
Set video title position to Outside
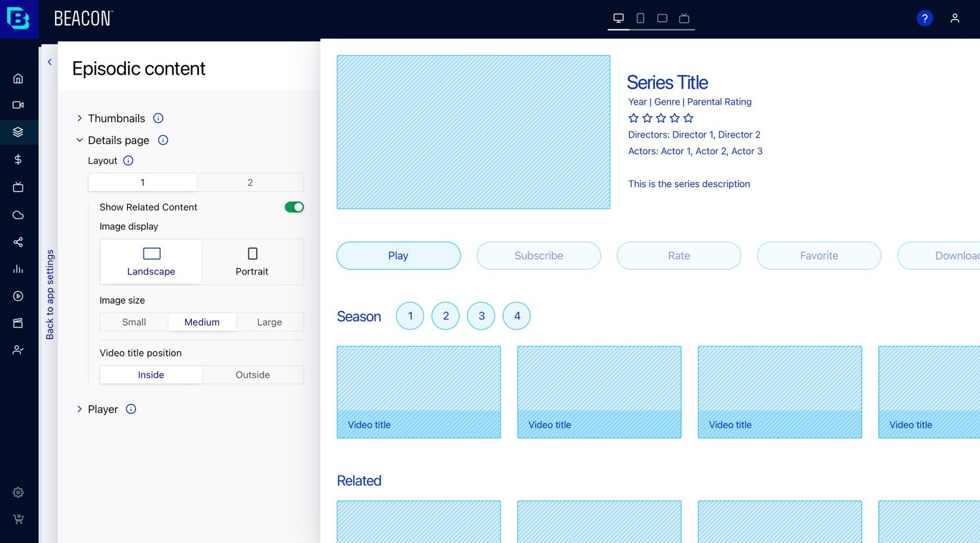point(253,375)
